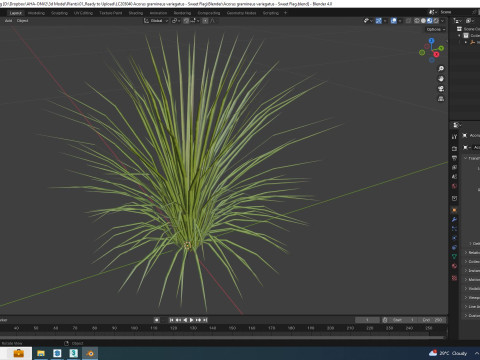The width and height of the screenshot is (480, 360).
Task: Open overlays dropdown arrow
Action: [400, 21]
